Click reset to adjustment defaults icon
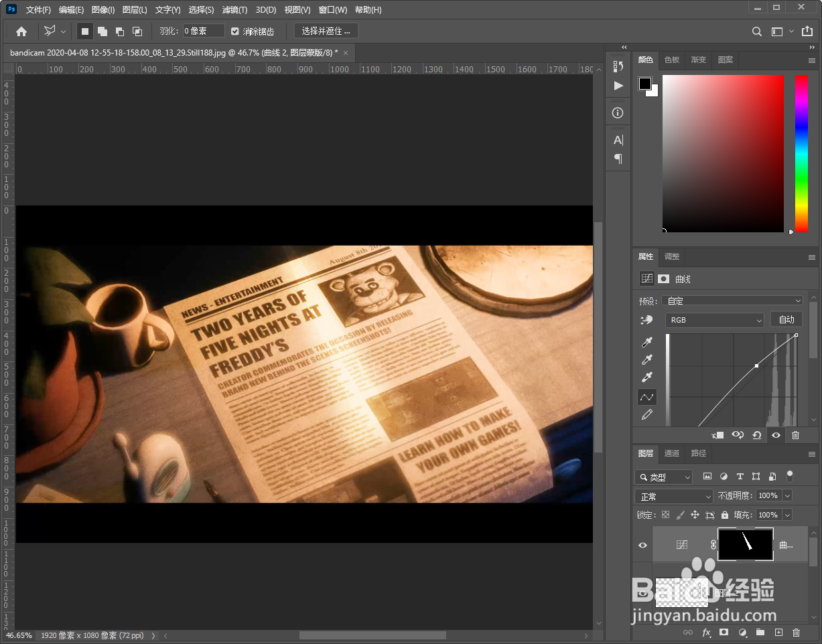822x644 pixels. click(757, 435)
